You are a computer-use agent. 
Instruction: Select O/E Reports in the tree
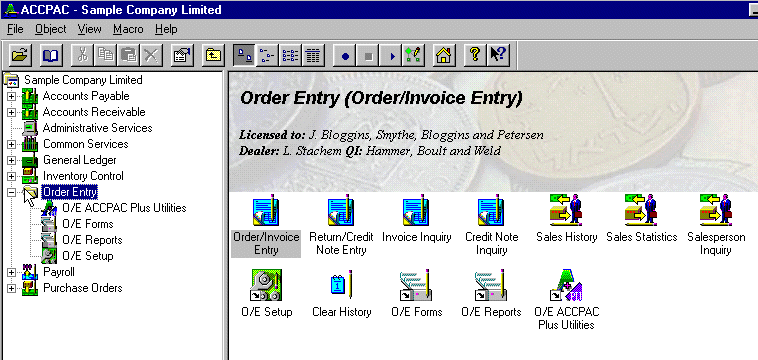click(92, 240)
